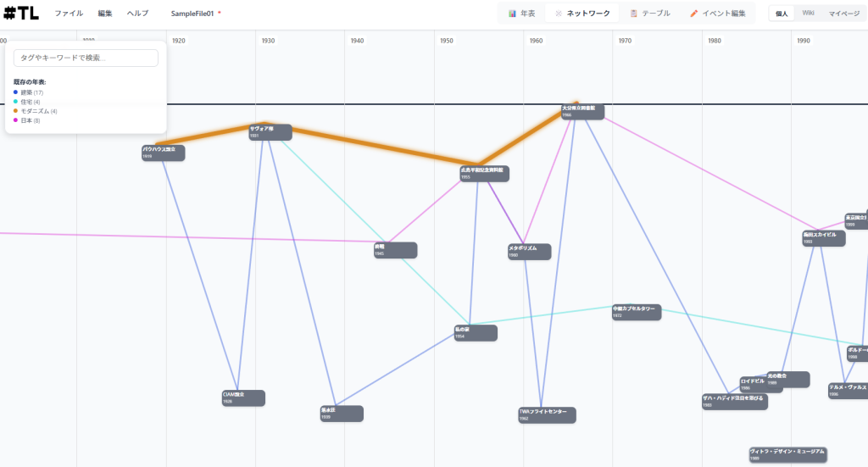Open the ヘルプ menu
The height and width of the screenshot is (467, 868).
137,14
